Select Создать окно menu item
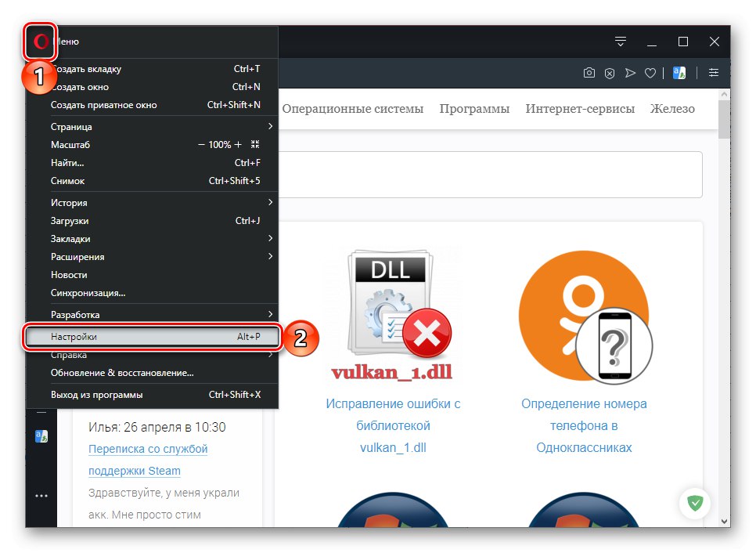This screenshot has width=756, height=553. 152,87
